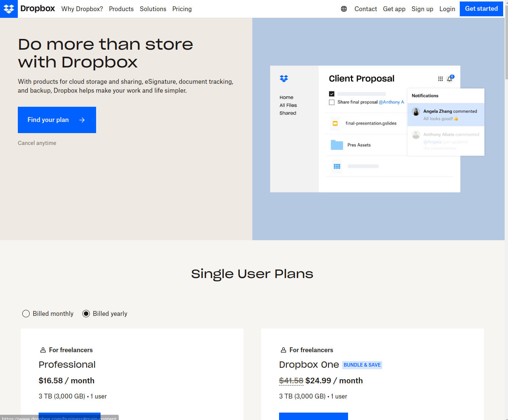Viewport: 508px width, 420px height.
Task: Click the Pres Assets folder name
Action: [x=359, y=145]
